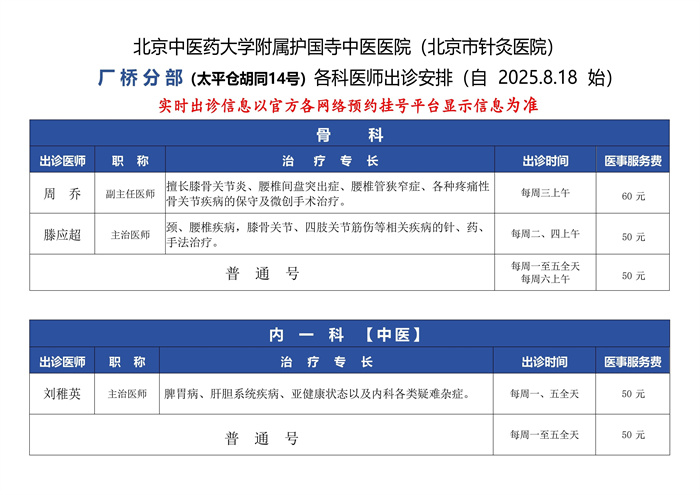Click 主治医师 title in 刘稚英 row
This screenshot has width=700, height=495.
pos(127,394)
